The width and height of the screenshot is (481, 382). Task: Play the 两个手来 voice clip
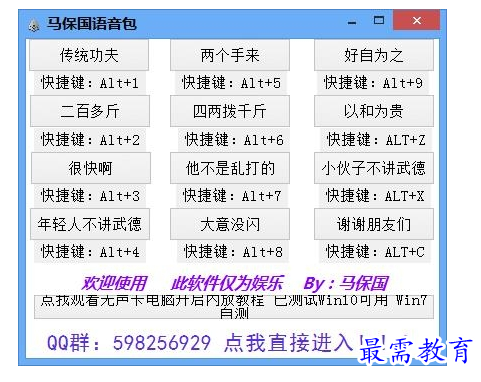(230, 55)
